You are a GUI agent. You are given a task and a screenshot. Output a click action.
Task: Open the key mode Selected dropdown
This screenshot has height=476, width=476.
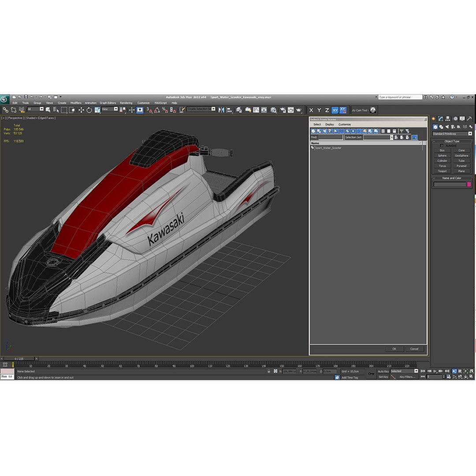click(404, 371)
